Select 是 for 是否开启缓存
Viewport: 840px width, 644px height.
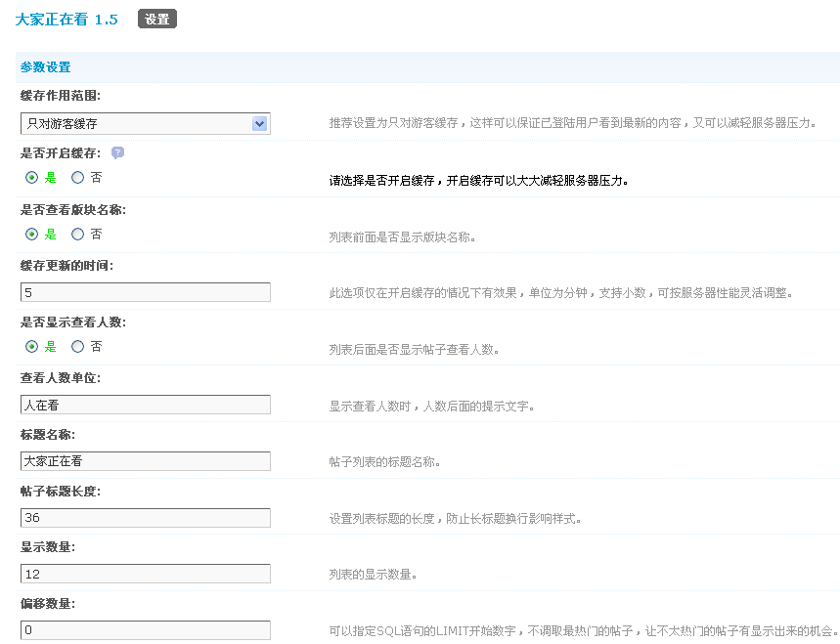coord(32,178)
